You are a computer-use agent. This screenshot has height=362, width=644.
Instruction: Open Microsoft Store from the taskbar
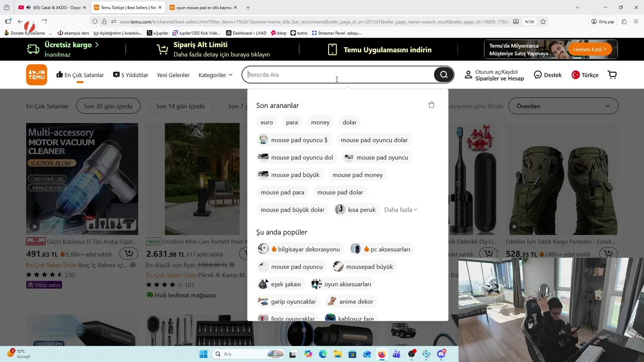coord(352,354)
